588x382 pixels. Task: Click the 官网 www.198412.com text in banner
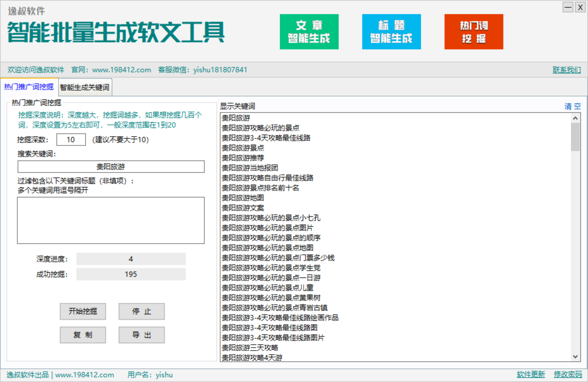[x=111, y=70]
